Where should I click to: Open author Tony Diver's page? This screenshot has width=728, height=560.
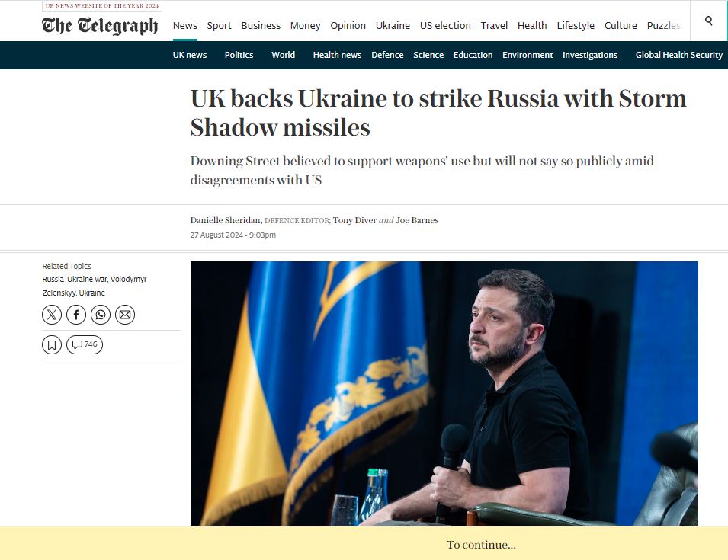tap(354, 220)
